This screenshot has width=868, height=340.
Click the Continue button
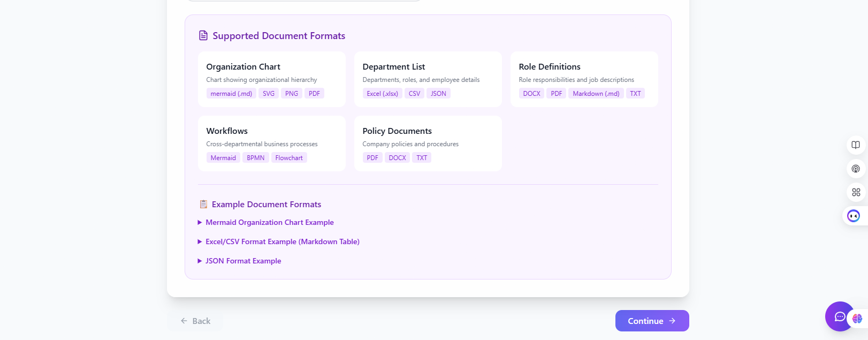tap(652, 321)
